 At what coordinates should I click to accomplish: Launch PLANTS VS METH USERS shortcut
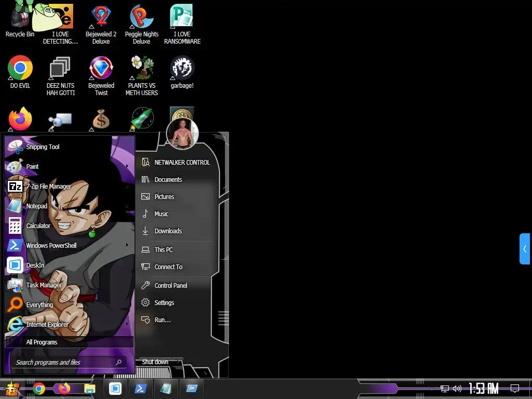141,76
